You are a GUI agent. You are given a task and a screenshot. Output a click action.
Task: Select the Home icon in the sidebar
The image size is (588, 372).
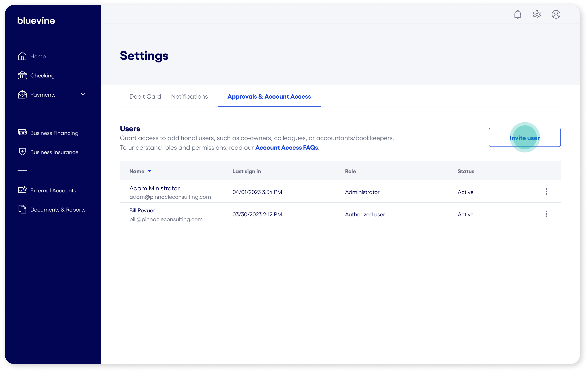[x=22, y=56]
